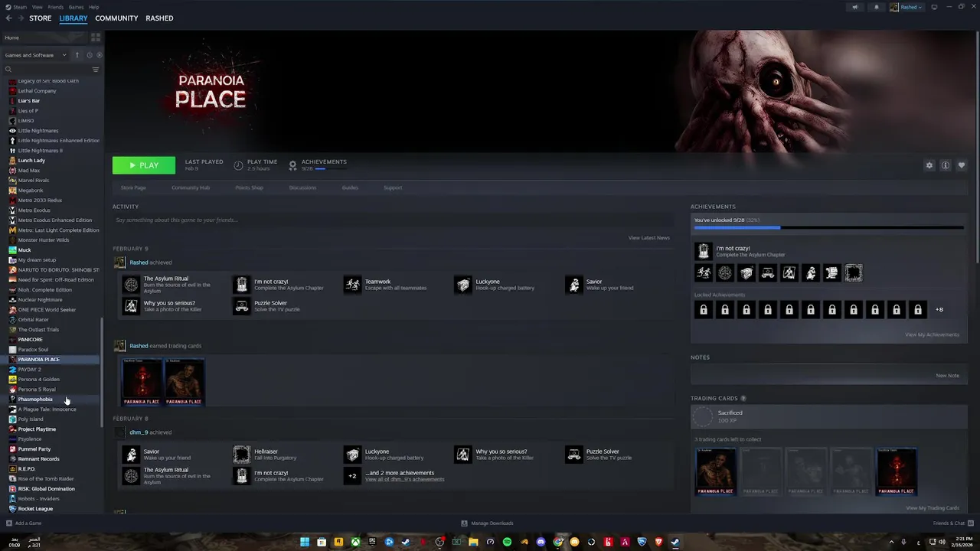Open the Friends menu

point(56,7)
